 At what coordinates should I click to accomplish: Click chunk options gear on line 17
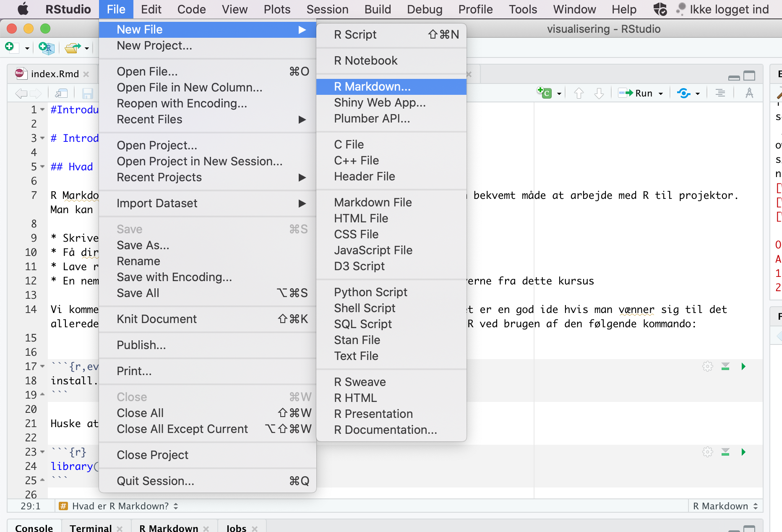tap(708, 367)
